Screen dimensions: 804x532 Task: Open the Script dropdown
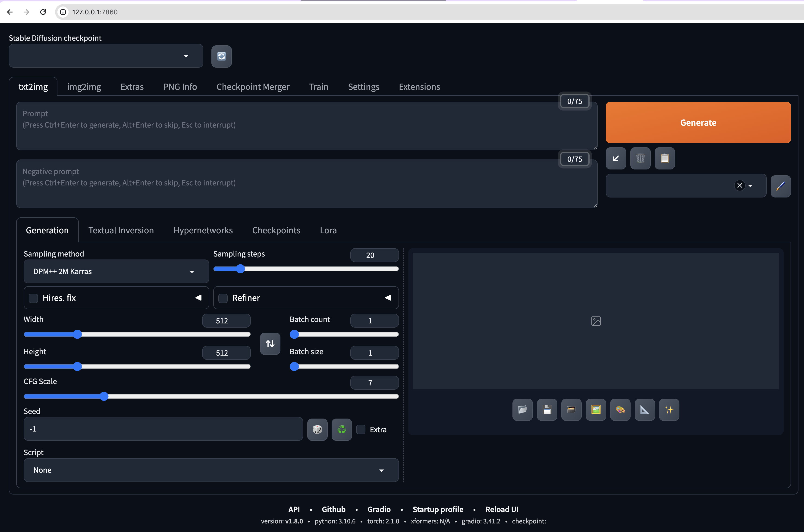point(211,470)
